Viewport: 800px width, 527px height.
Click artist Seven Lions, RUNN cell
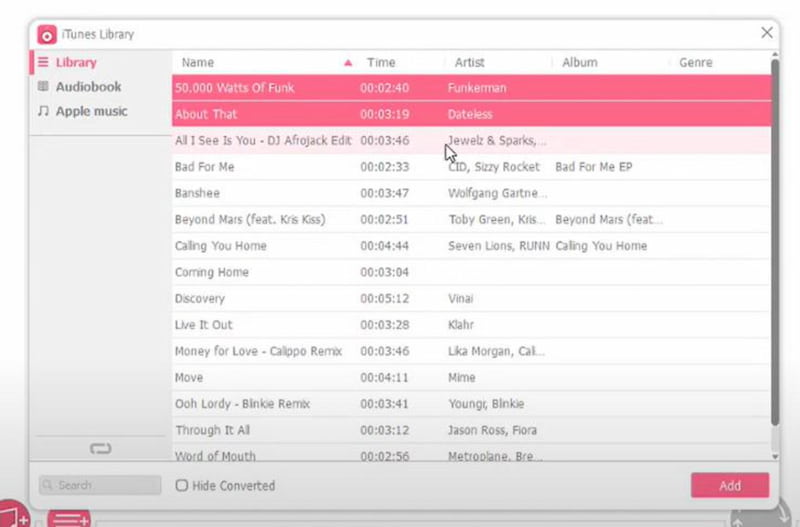(x=498, y=246)
